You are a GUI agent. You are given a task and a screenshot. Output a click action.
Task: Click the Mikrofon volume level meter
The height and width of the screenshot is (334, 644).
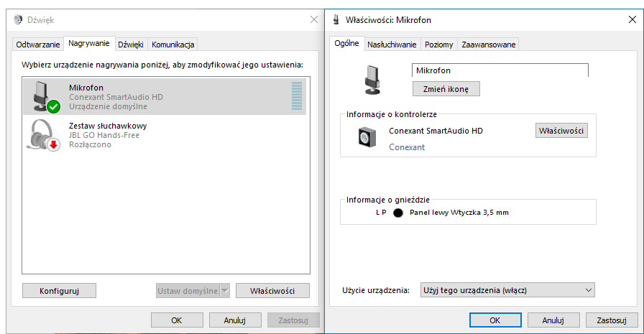click(297, 96)
